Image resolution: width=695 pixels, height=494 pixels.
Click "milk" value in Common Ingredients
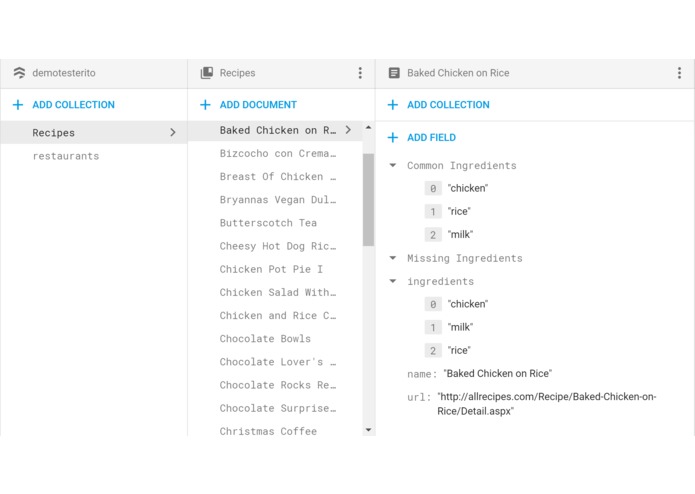click(x=460, y=234)
